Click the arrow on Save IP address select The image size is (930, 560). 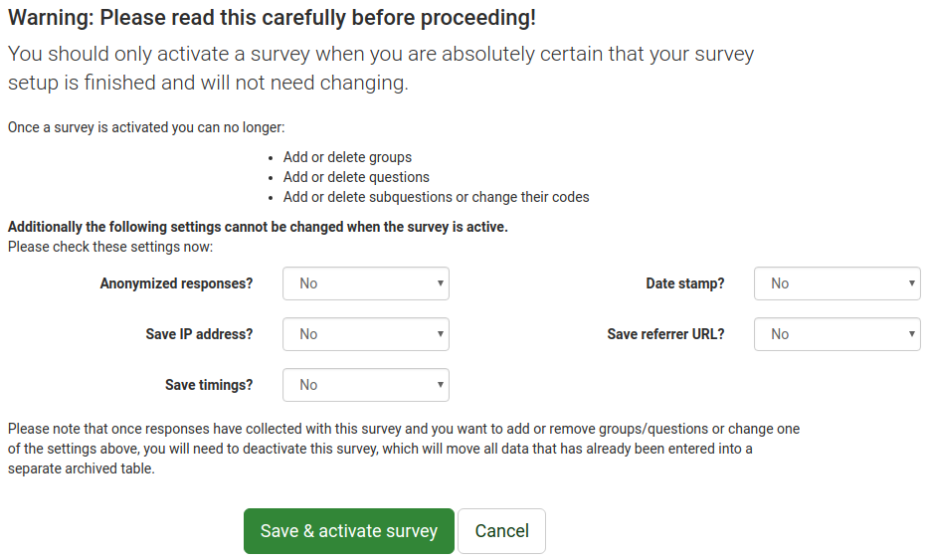pos(441,334)
